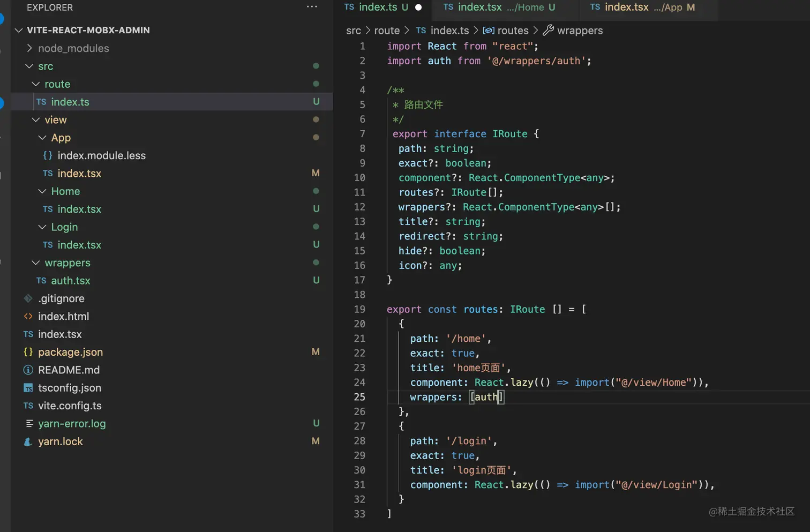Viewport: 810px width, 532px height.
Task: Click the braces icon next to package.json
Action: [28, 352]
